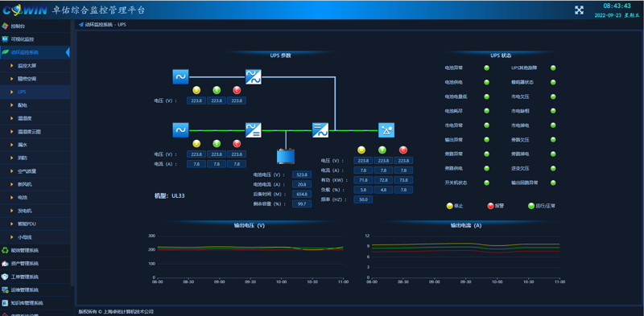Expand 空气质量 via its yellow arrow
This screenshot has width=644, height=316.
12,171
